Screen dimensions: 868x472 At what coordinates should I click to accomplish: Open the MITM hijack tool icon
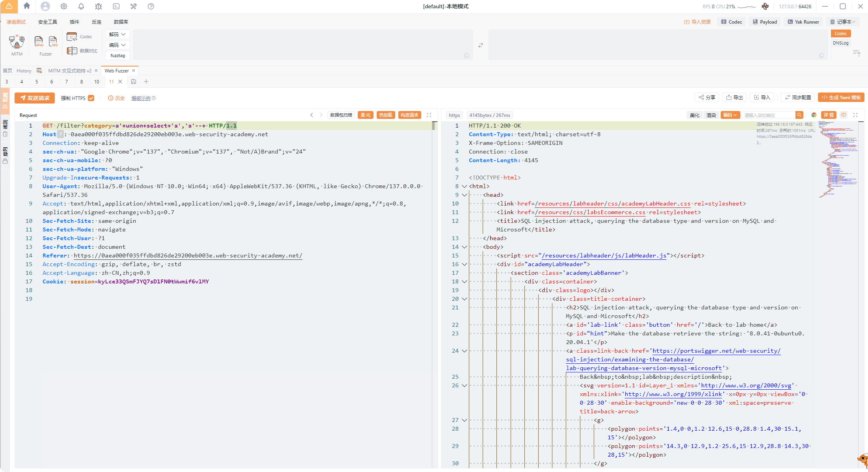[17, 42]
